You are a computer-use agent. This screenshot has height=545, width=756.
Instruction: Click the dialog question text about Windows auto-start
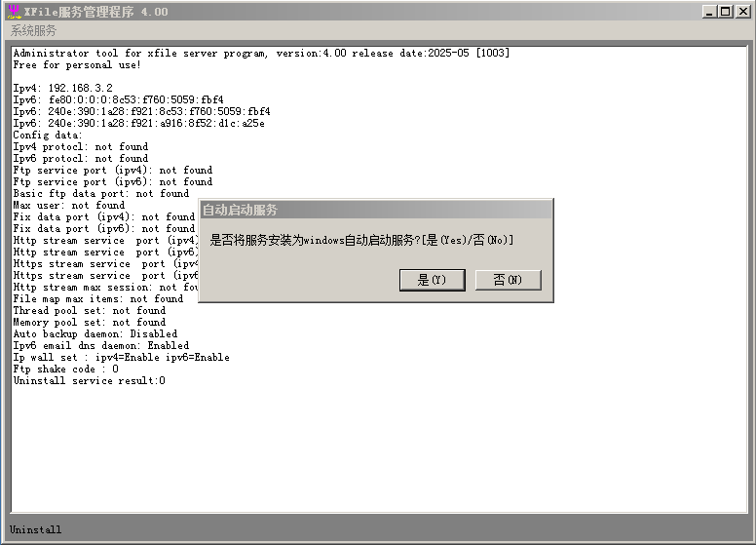[x=361, y=240]
